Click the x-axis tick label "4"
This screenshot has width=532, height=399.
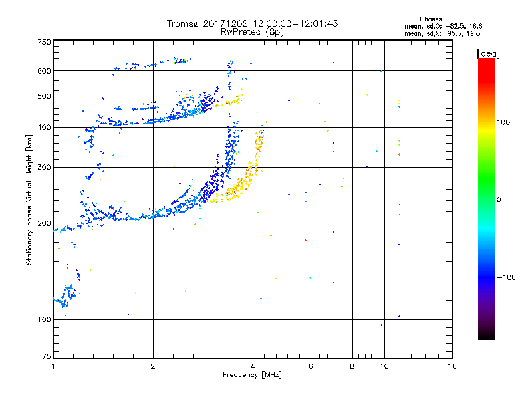click(x=253, y=366)
